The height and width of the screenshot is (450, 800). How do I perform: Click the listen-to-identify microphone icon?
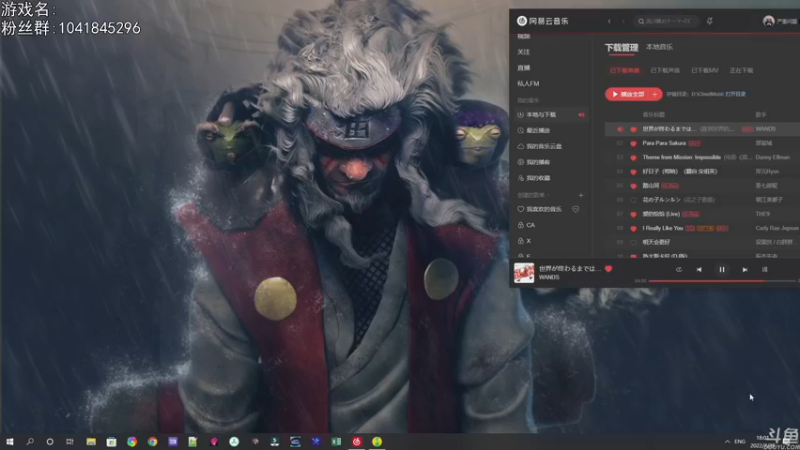(710, 21)
